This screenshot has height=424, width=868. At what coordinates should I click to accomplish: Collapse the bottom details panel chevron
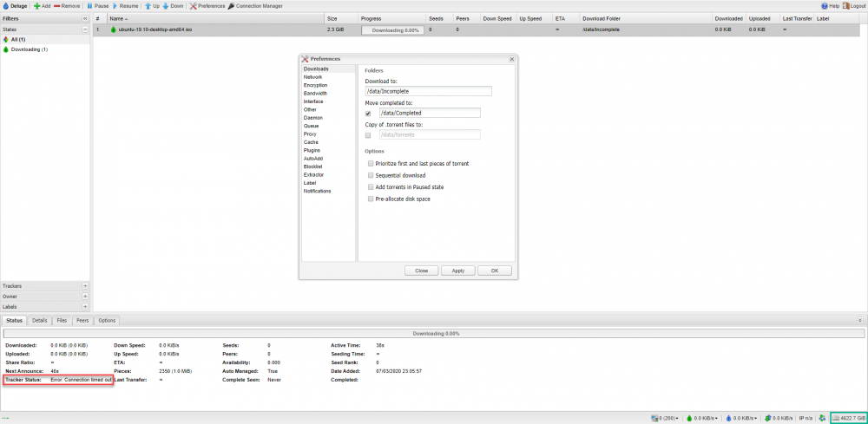coord(860,320)
